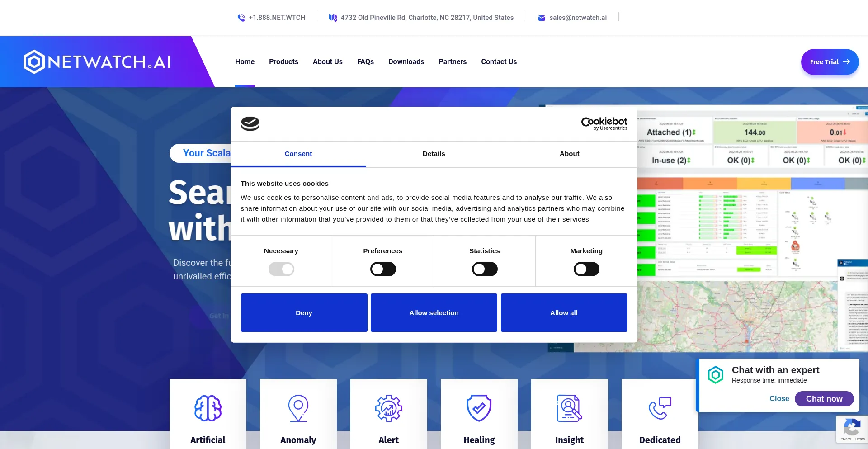868x449 pixels.
Task: Click the Dedicated phone chat icon
Action: [660, 408]
